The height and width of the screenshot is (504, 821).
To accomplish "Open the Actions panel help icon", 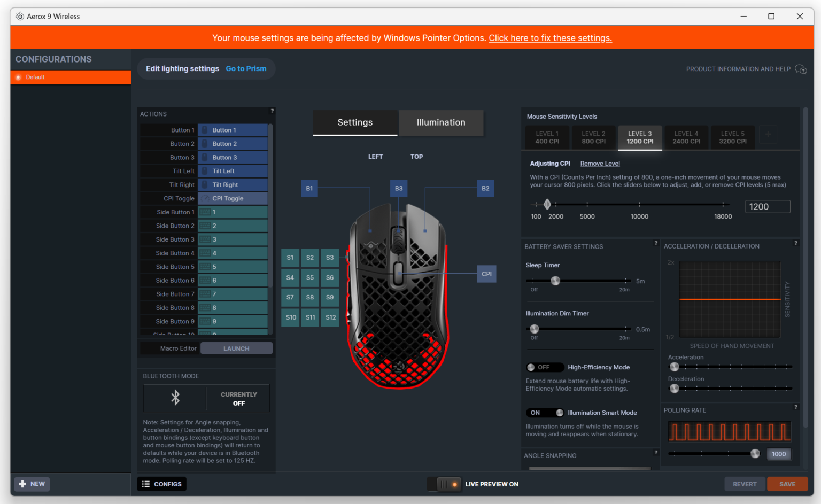I will [272, 111].
